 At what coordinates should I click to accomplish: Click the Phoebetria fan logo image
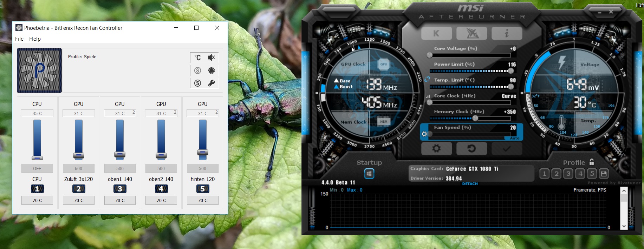point(39,70)
